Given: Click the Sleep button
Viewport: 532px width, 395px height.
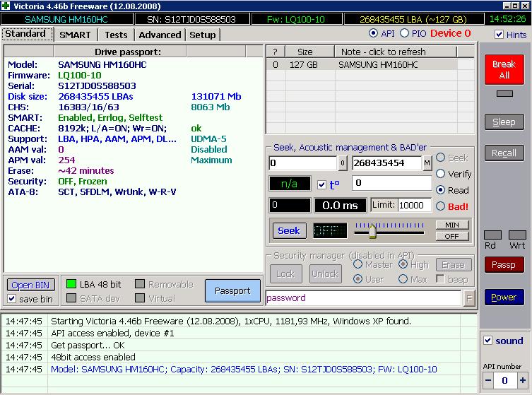Looking at the screenshot, I should pos(504,122).
